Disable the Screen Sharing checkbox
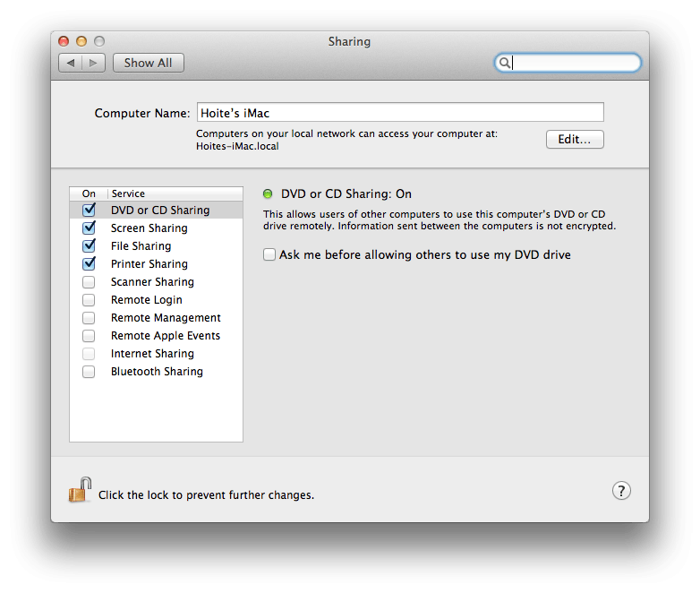This screenshot has height=593, width=700. [89, 228]
